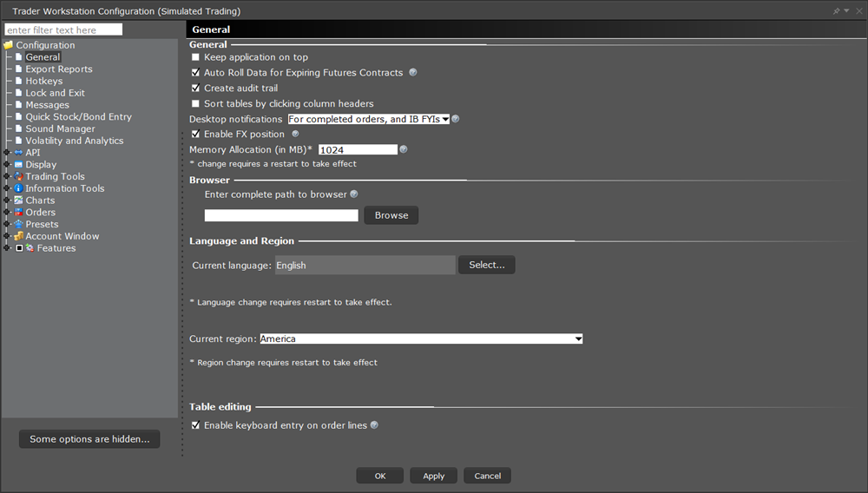The width and height of the screenshot is (868, 493).
Task: Enable Sort tables by clicking column headers
Action: point(195,103)
